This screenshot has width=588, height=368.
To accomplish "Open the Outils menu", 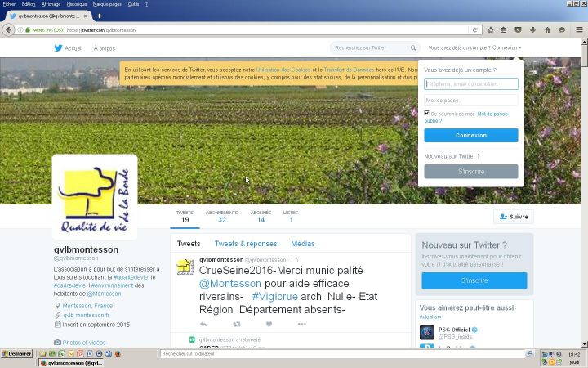I will coord(133,4).
